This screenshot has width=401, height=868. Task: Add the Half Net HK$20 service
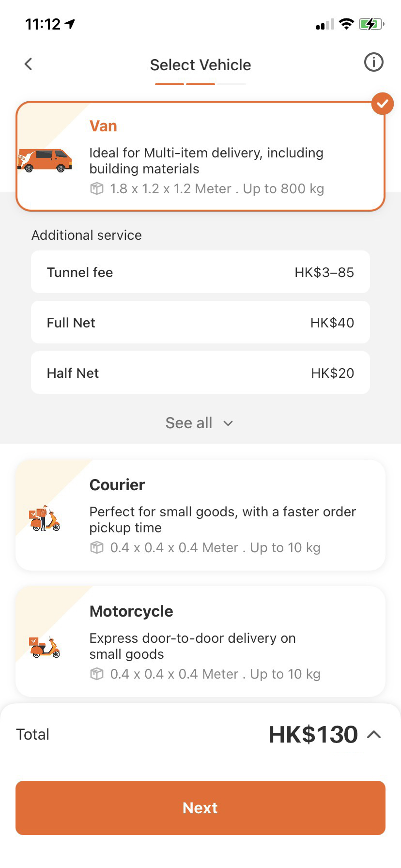(x=200, y=373)
